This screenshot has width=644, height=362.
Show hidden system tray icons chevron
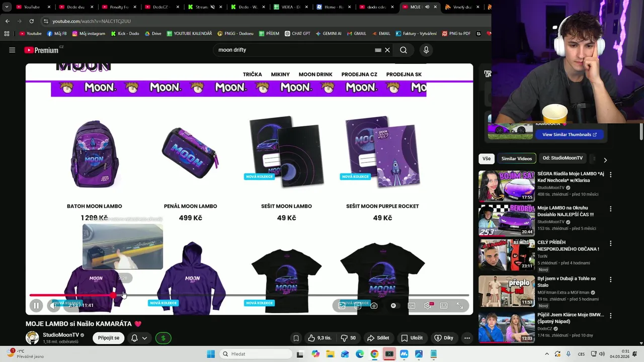547,354
